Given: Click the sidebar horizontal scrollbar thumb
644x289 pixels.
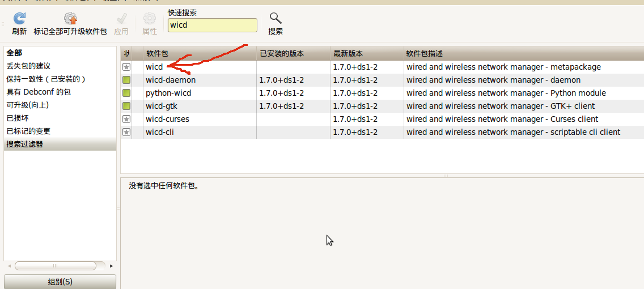Looking at the screenshot, I should [x=56, y=266].
